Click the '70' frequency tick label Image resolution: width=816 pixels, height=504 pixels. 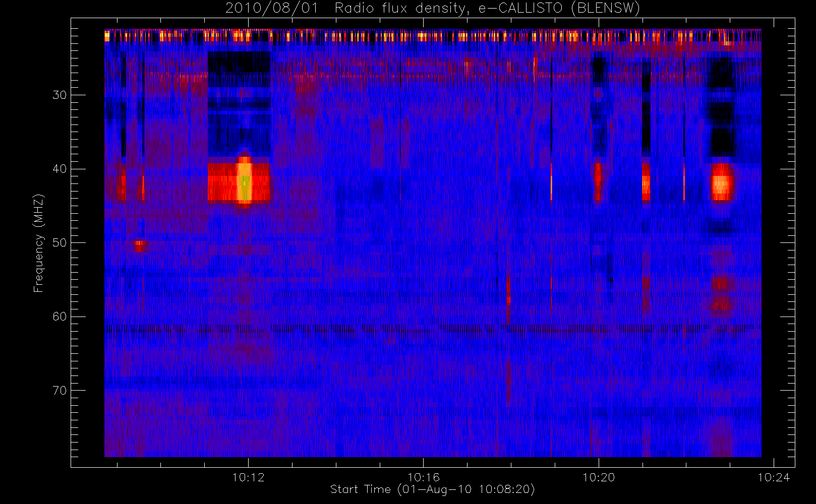[60, 391]
